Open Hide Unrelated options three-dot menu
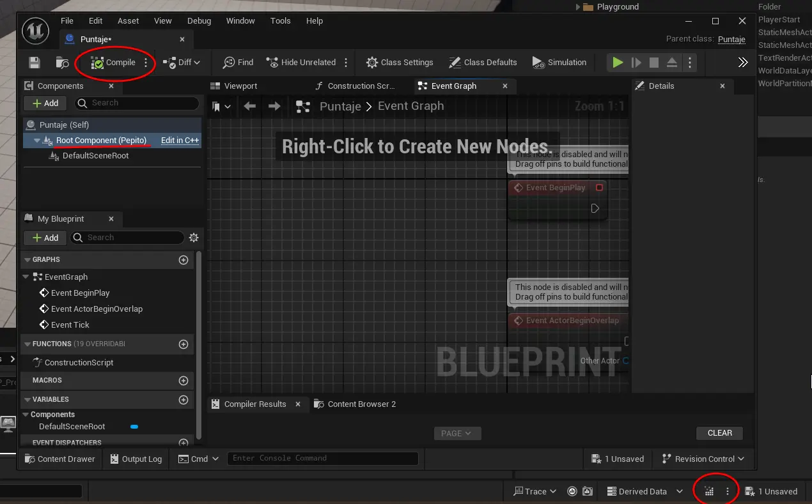Image resolution: width=812 pixels, height=504 pixels. click(x=346, y=63)
